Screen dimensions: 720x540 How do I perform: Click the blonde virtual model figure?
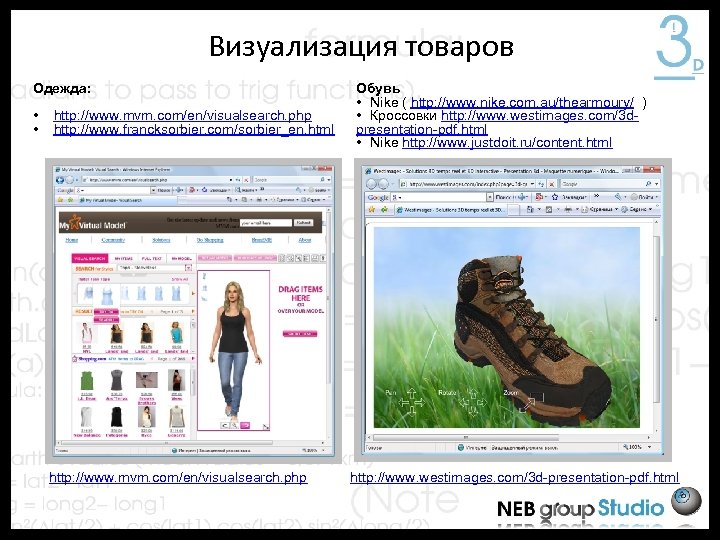pyautogui.click(x=233, y=349)
